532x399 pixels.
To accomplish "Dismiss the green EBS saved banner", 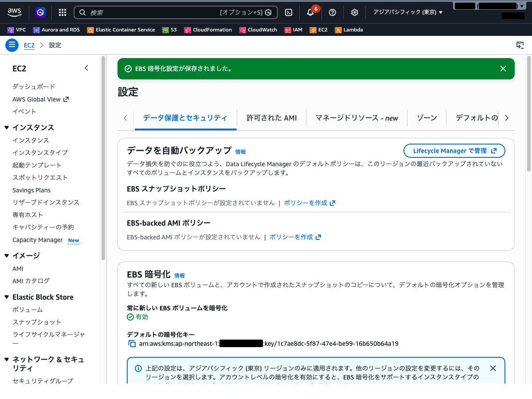I will [x=503, y=69].
